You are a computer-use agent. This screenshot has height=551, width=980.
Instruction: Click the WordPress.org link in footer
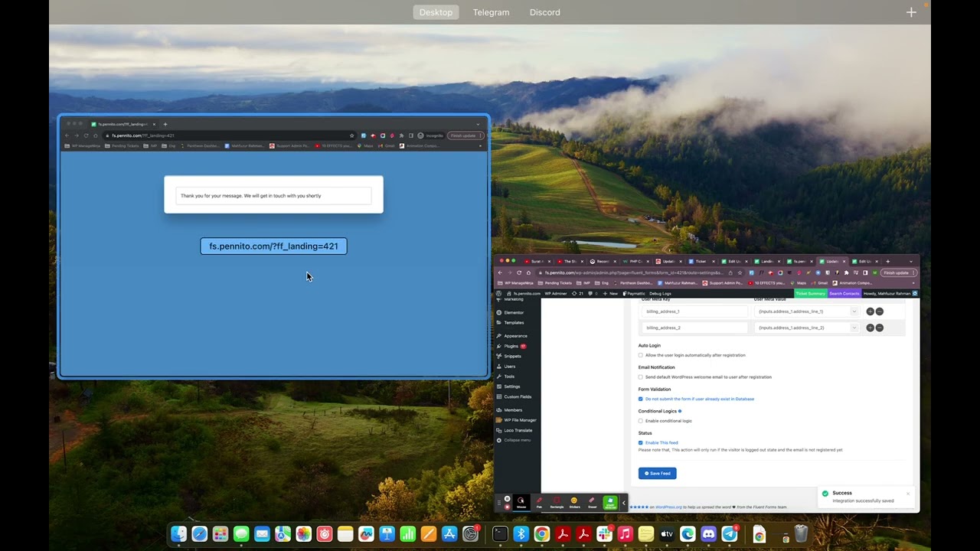(669, 507)
